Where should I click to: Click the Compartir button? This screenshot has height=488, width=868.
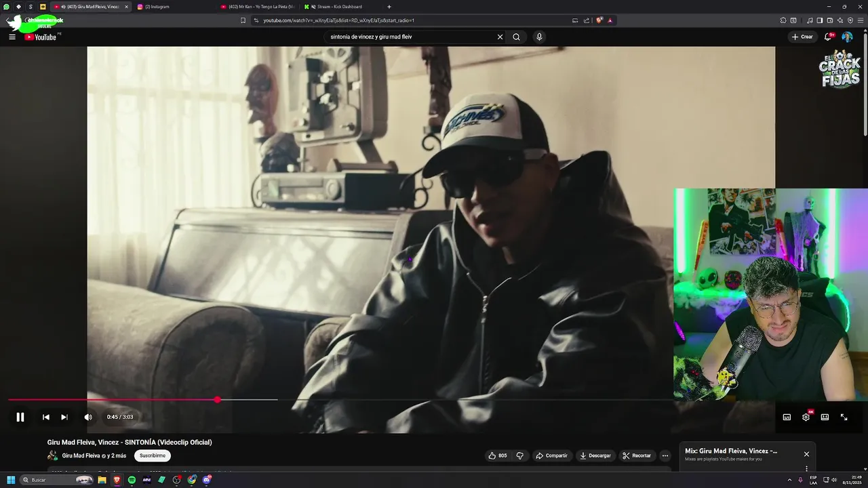pyautogui.click(x=552, y=455)
